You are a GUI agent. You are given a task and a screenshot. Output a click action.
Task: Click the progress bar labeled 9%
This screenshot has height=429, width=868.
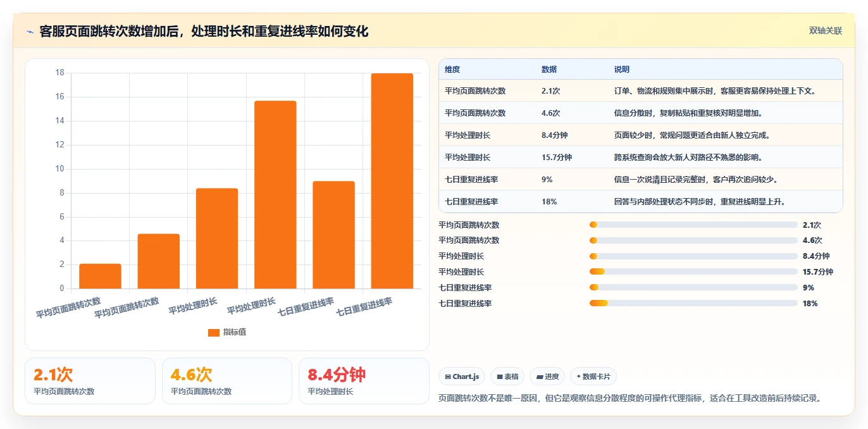pyautogui.click(x=693, y=288)
